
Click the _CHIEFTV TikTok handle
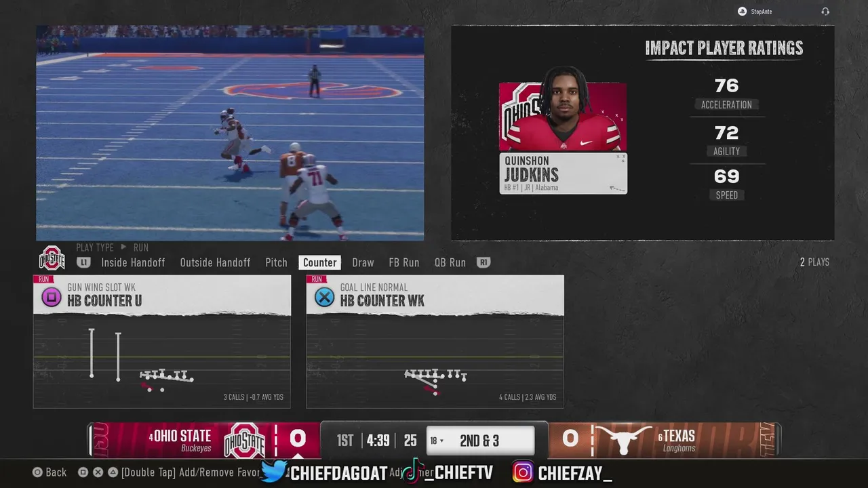click(459, 473)
